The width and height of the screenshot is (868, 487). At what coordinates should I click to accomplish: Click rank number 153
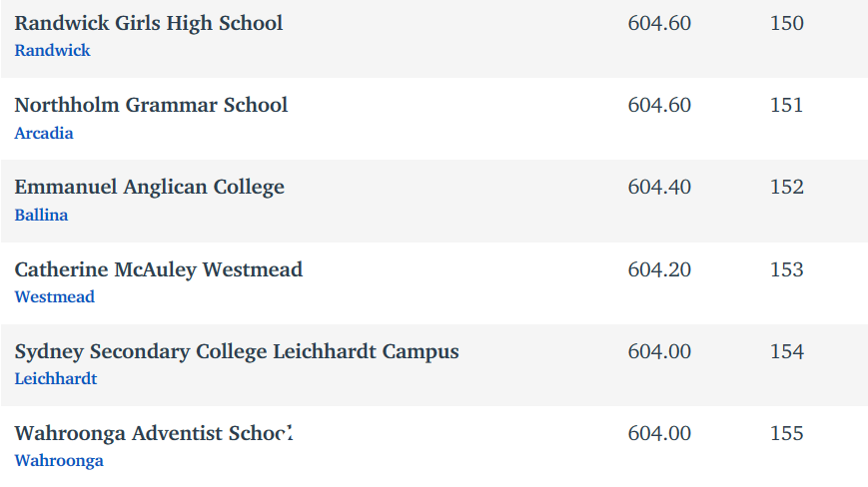pyautogui.click(x=787, y=269)
